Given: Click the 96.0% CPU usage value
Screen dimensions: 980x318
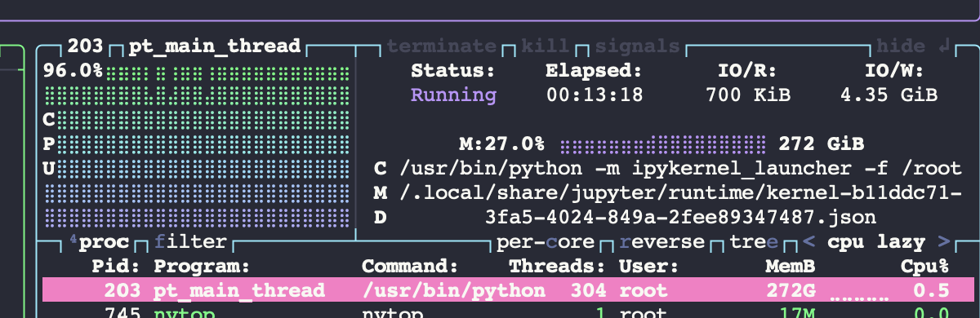Looking at the screenshot, I should tap(73, 71).
